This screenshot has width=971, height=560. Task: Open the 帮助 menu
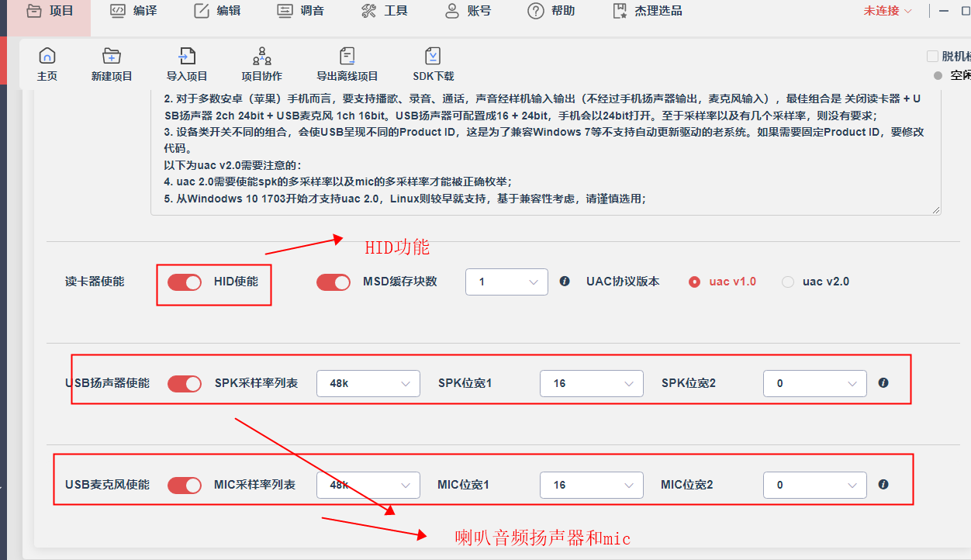point(551,11)
